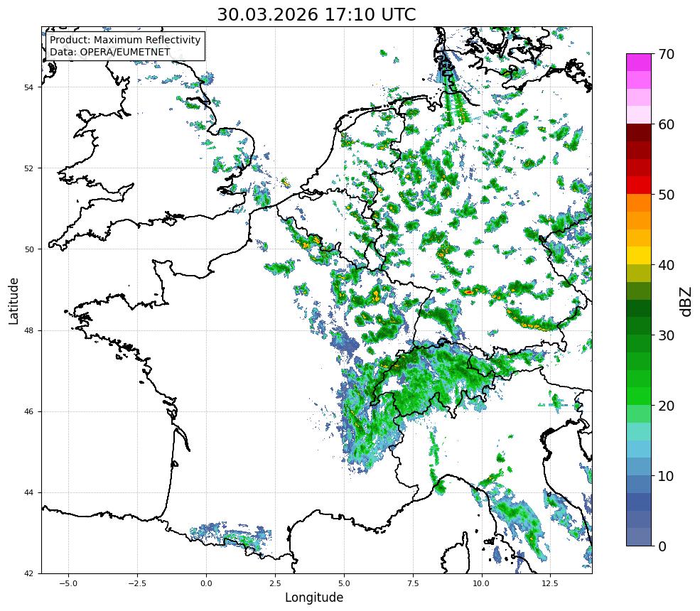
Task: Click longitude tick label 0.0
Action: point(206,583)
